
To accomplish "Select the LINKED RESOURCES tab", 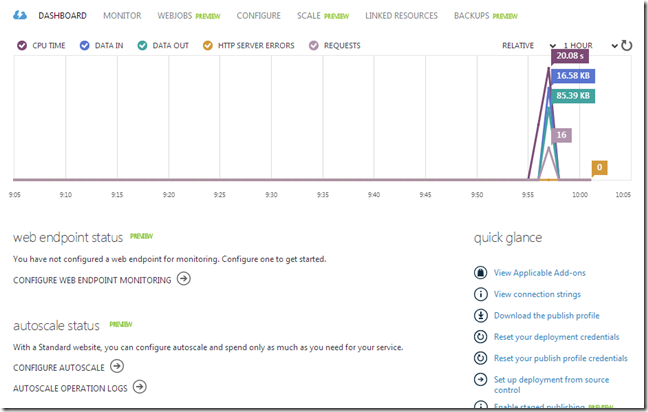I will 401,16.
